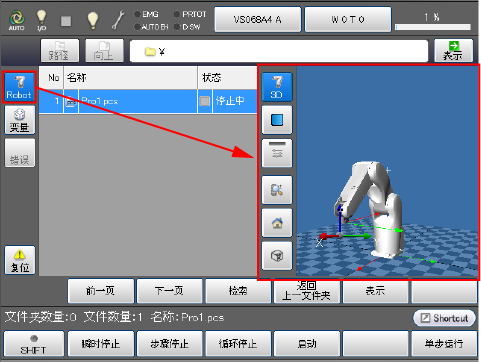Image resolution: width=481 pixels, height=362 pixels.
Task: Toggle the SHIFT button
Action: (34, 344)
